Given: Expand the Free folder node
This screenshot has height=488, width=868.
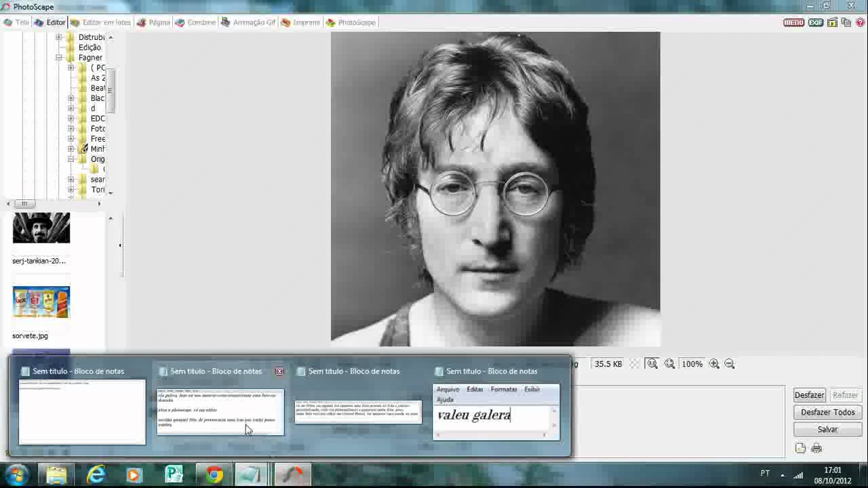Looking at the screenshot, I should pos(71,139).
